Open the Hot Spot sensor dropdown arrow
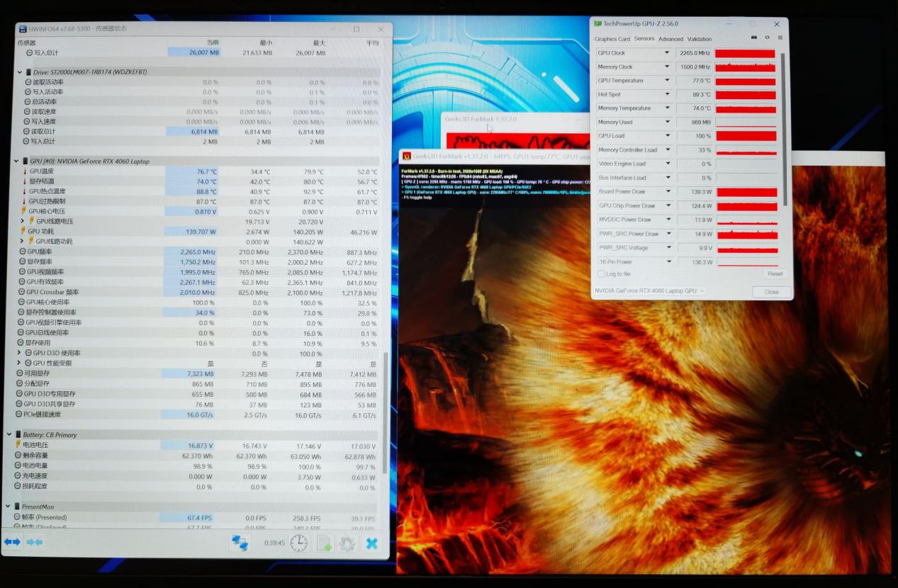This screenshot has height=588, width=898. [666, 94]
